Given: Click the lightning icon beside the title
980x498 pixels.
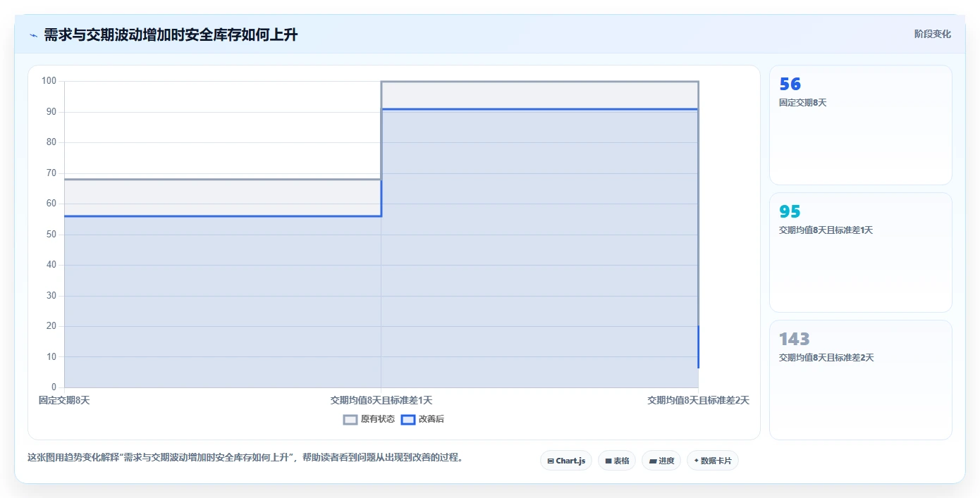Looking at the screenshot, I should click(x=33, y=35).
